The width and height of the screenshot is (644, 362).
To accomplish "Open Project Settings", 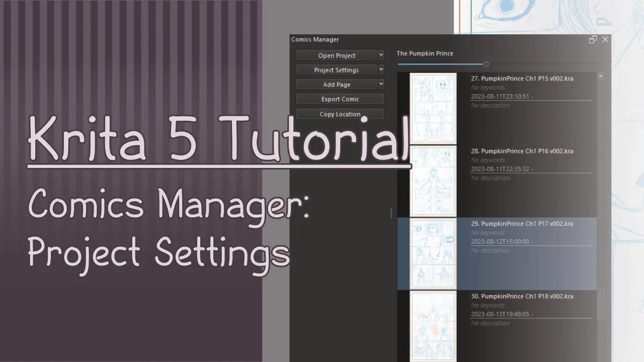I will [337, 70].
